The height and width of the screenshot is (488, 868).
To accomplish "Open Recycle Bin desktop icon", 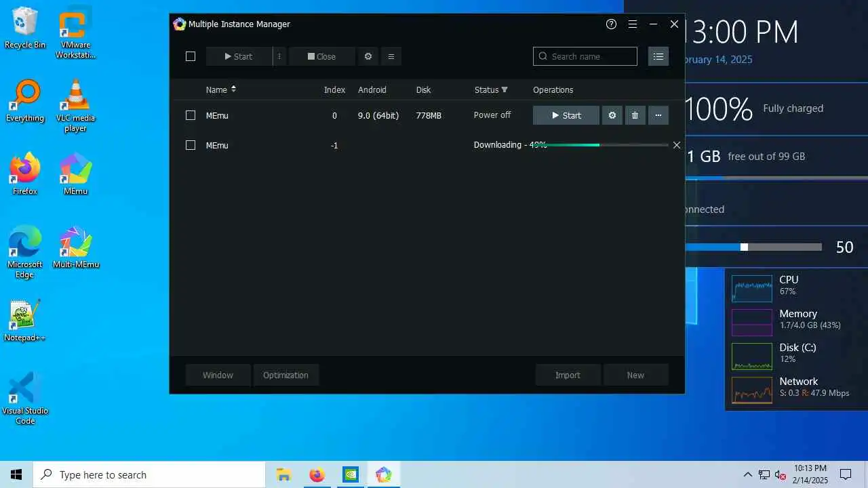I will 25,28.
